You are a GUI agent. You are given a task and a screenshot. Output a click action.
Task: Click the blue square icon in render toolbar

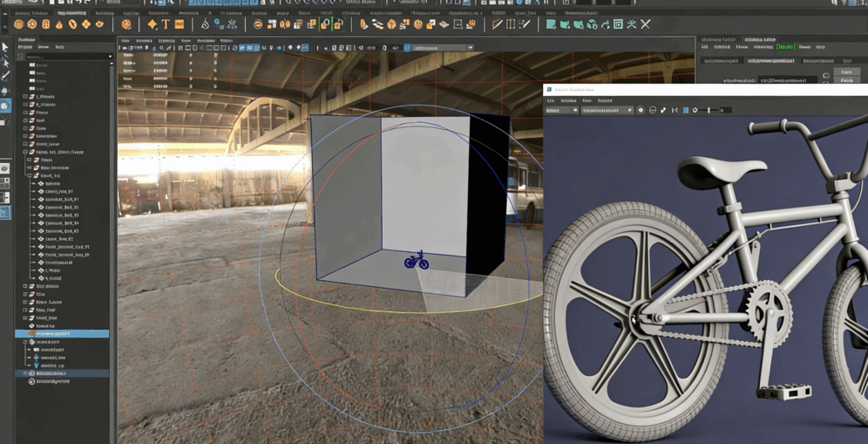(686, 111)
